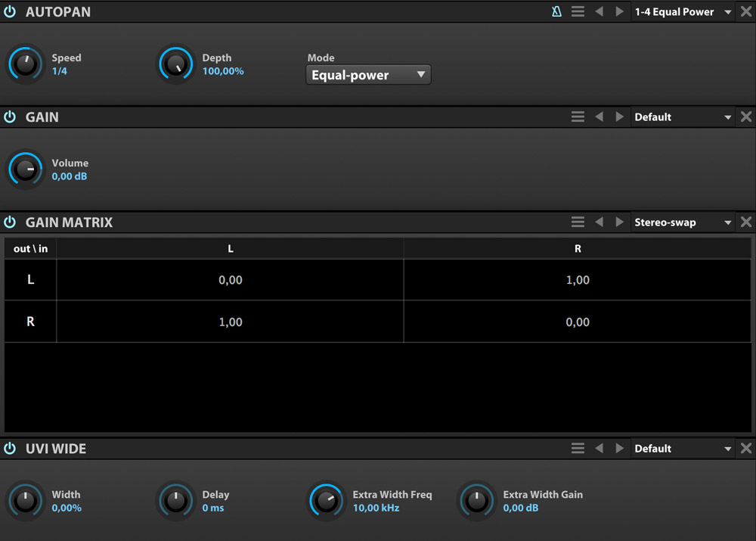Click the Delay value 0 ms
Viewport: 756px width, 541px height.
tap(213, 508)
